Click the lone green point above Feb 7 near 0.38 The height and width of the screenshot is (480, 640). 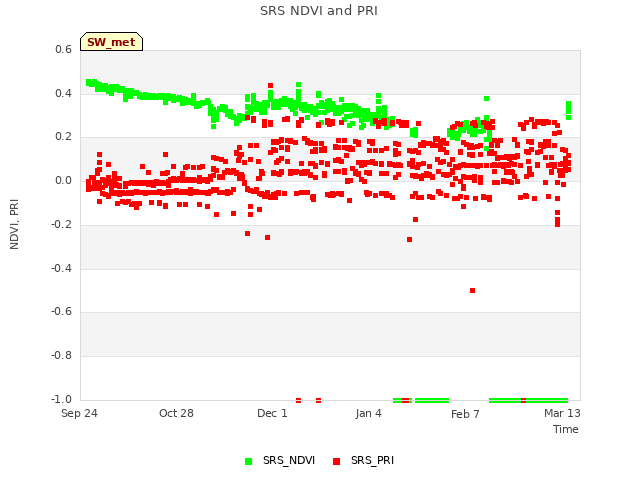pos(486,98)
